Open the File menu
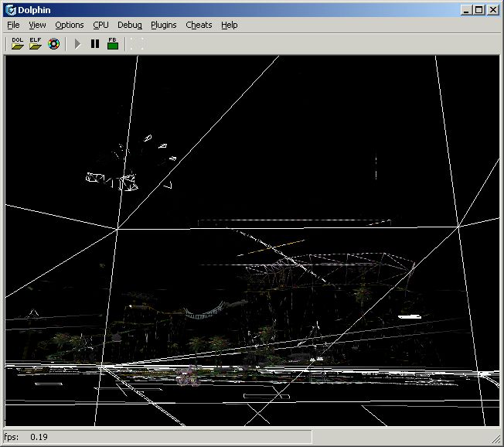 (x=13, y=25)
